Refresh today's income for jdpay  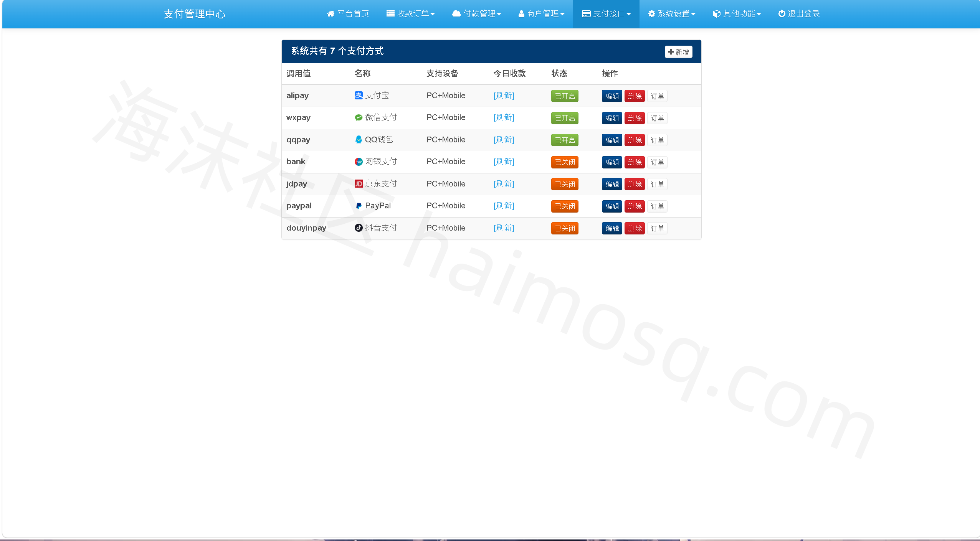[504, 184]
